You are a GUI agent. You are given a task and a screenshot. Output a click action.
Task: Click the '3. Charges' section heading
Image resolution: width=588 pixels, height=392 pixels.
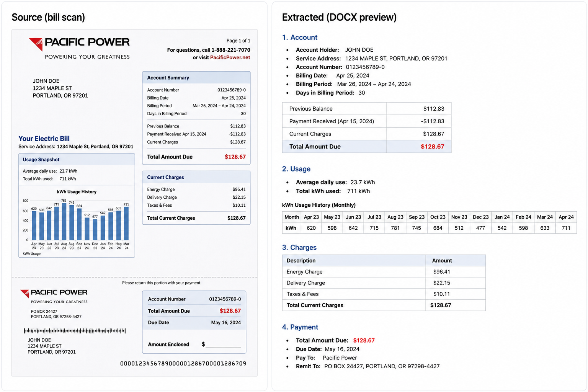point(299,248)
